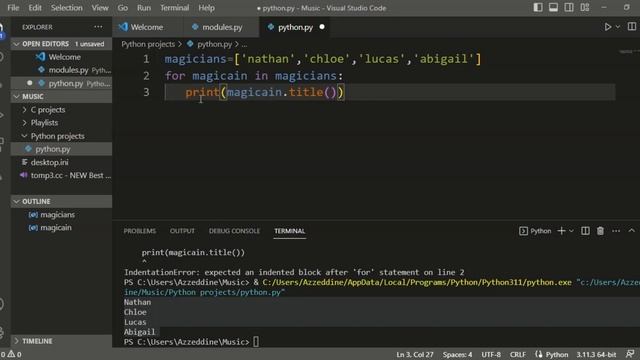Open the tomp3.cc audio file
The image size is (640, 360).
(61, 176)
